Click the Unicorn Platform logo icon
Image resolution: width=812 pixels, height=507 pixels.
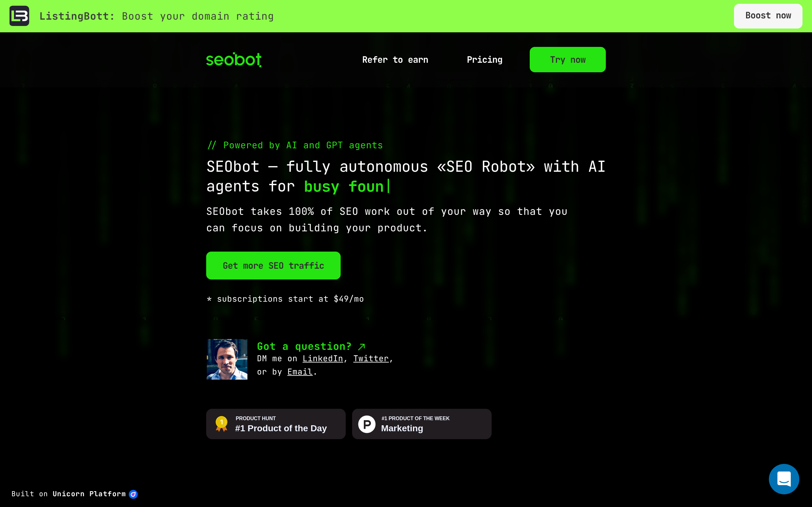[x=133, y=494]
